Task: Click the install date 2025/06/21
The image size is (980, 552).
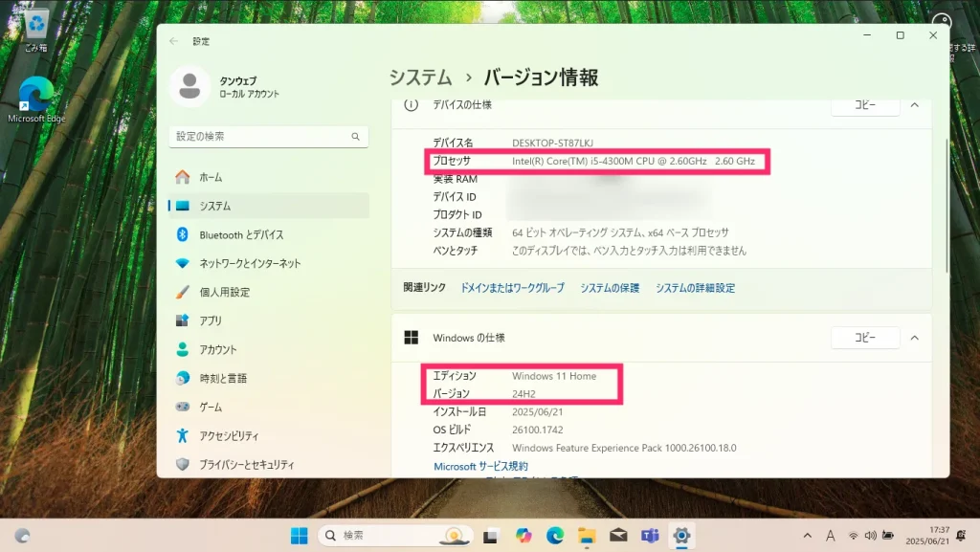Action: tap(538, 412)
